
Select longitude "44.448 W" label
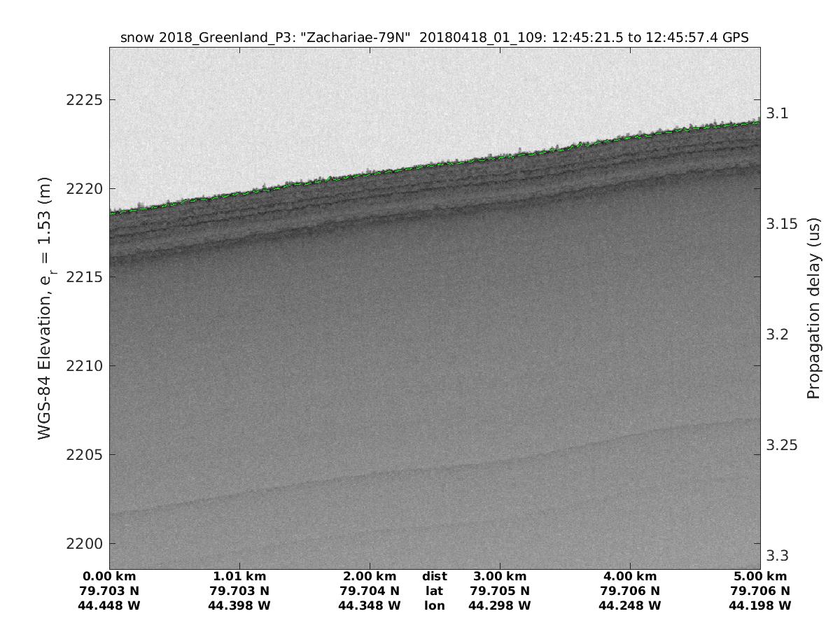[x=109, y=605]
